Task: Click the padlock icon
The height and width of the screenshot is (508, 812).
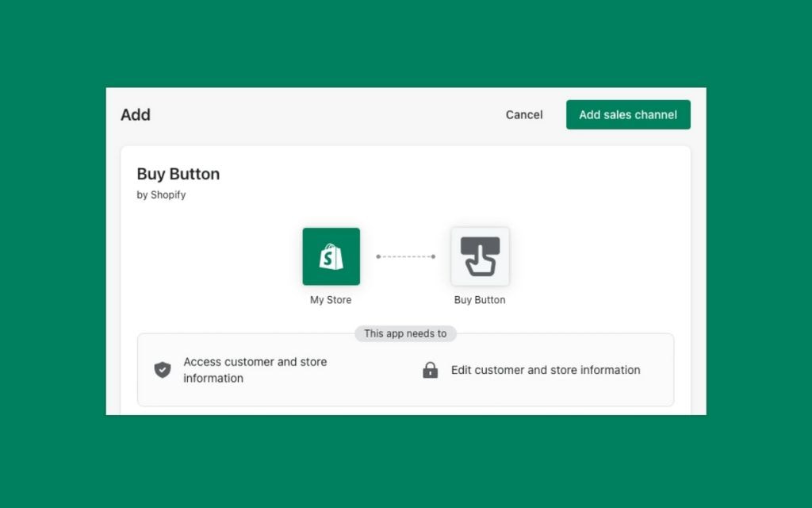Action: pos(430,370)
